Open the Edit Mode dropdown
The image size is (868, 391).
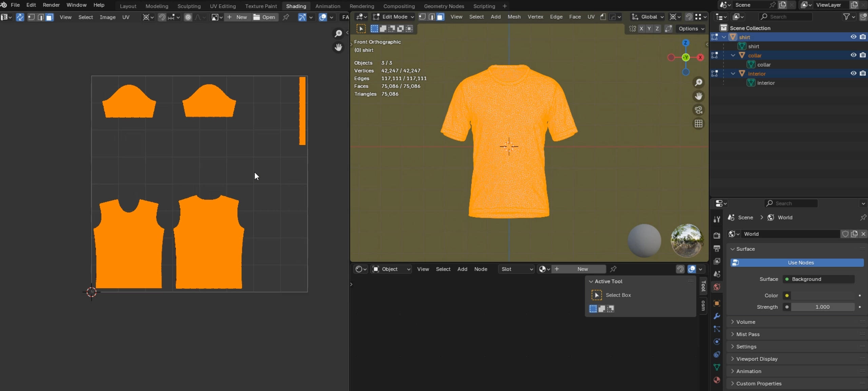pos(393,17)
